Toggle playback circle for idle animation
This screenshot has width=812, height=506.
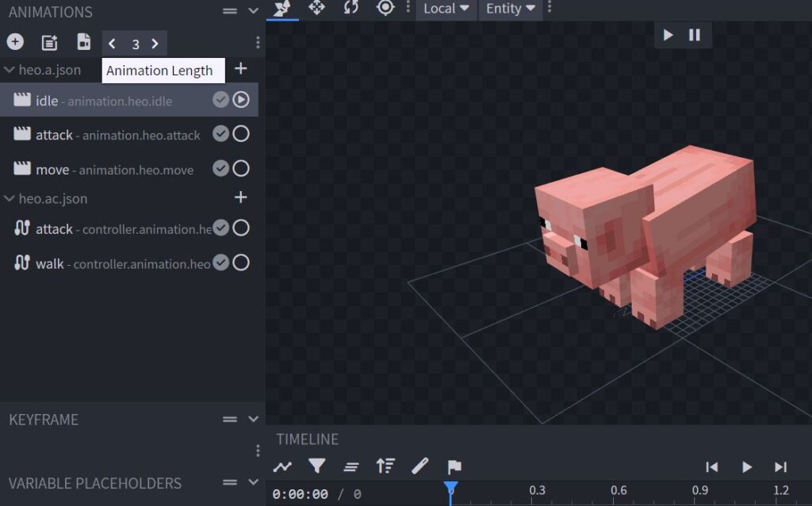241,99
